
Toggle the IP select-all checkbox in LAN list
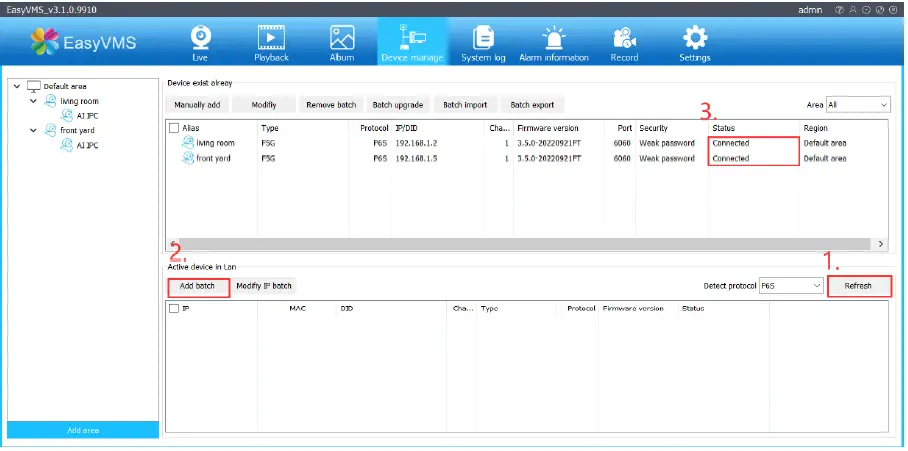click(x=174, y=309)
